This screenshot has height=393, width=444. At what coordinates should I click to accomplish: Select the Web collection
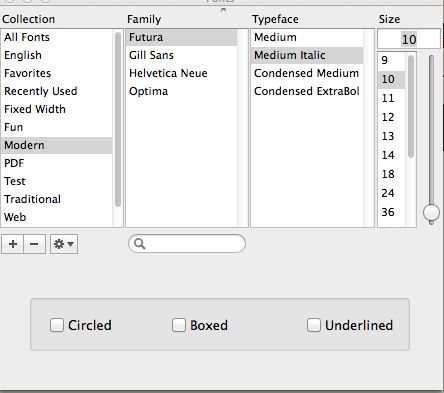(57, 217)
